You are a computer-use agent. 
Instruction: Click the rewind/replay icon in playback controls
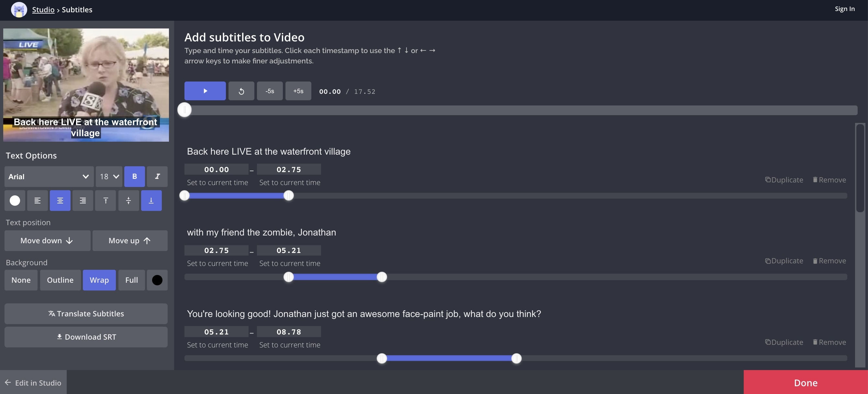tap(241, 91)
